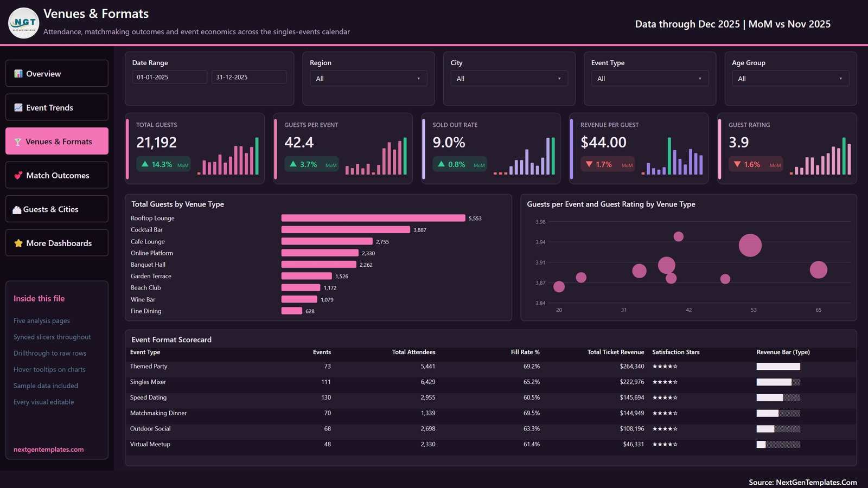The height and width of the screenshot is (488, 868).
Task: Click 'Drillthrough to raw rows' text
Action: pyautogui.click(x=50, y=354)
